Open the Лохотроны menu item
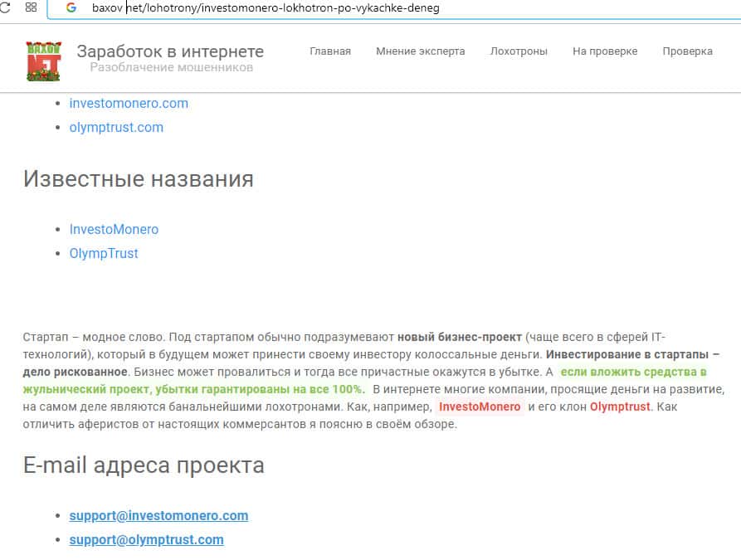The width and height of the screenshot is (741, 560). click(x=519, y=51)
